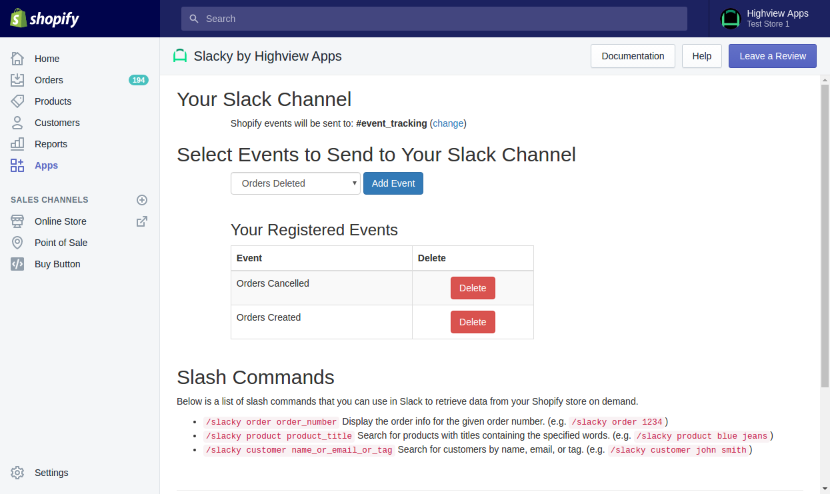Screen dimensions: 830x494
Task: Click the Reports chart icon
Action: (17, 143)
